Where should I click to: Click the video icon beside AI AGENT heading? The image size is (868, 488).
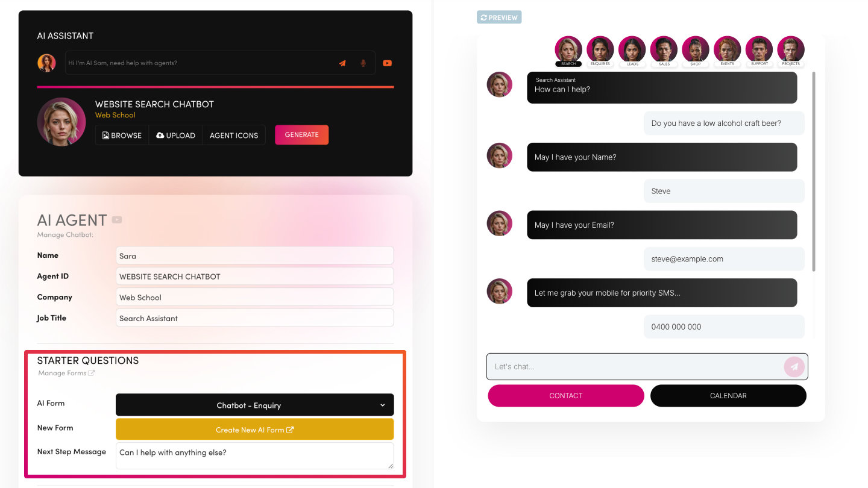[117, 220]
